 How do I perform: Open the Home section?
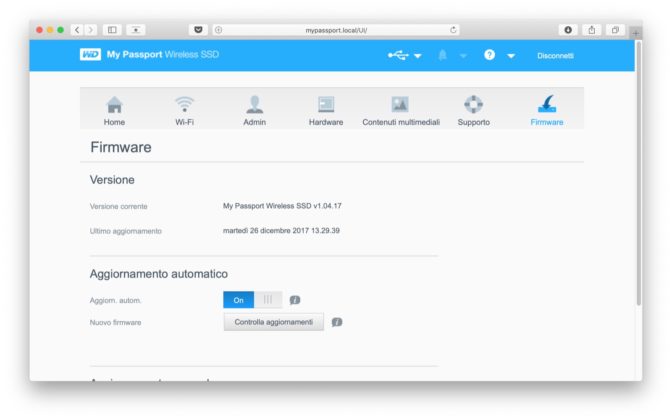114,111
